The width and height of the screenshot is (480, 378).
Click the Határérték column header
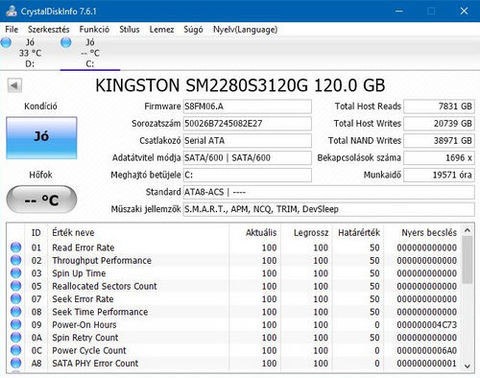(x=359, y=233)
